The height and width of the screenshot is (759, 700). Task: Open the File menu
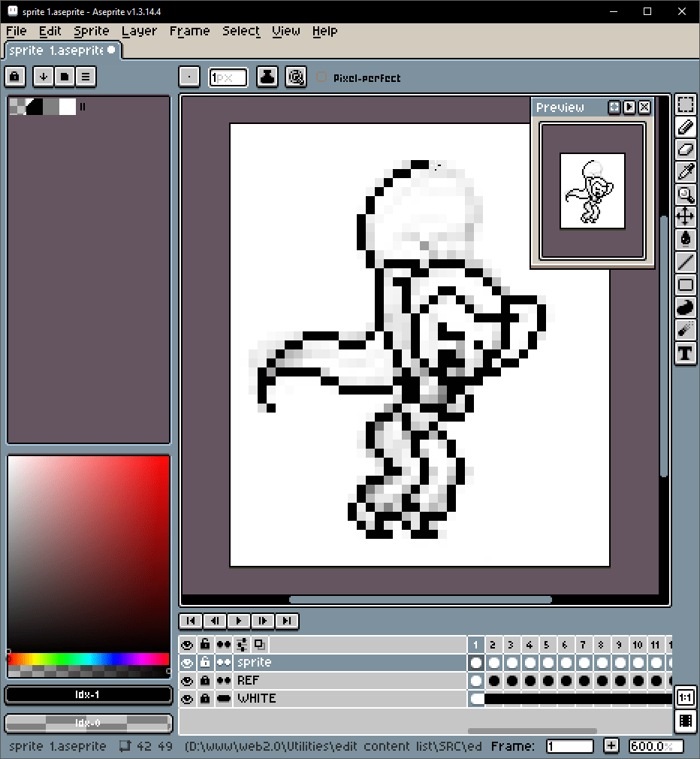[x=16, y=31]
